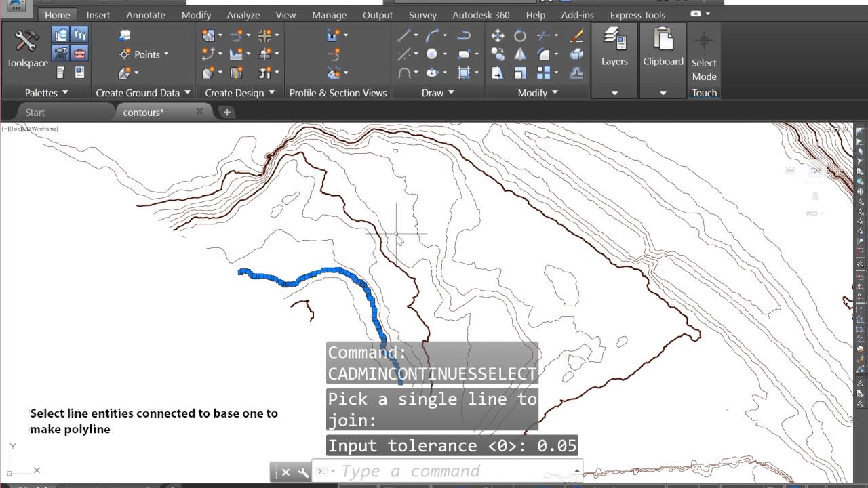Open the Autodesk 360 ribbon tab
The image size is (868, 488).
481,15
